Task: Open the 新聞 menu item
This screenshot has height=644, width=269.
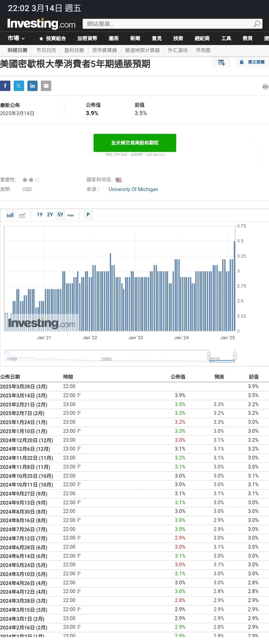Action: click(x=135, y=38)
